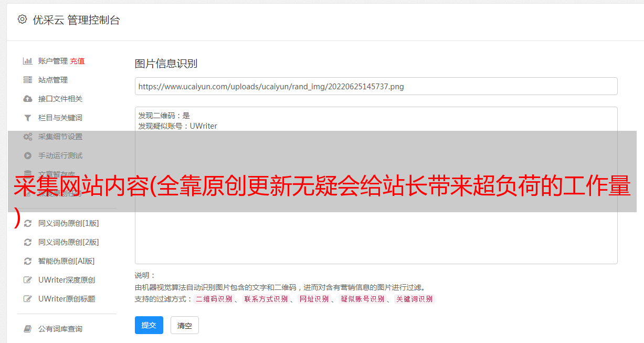Open UWriter深度原创 page
Viewport: 644px width, 343px height.
[x=67, y=280]
